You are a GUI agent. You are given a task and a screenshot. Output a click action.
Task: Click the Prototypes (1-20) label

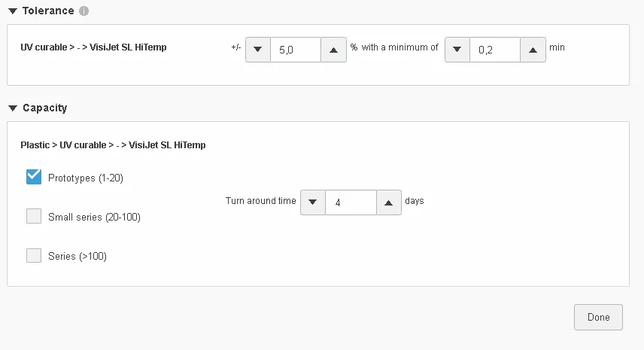[x=85, y=178]
